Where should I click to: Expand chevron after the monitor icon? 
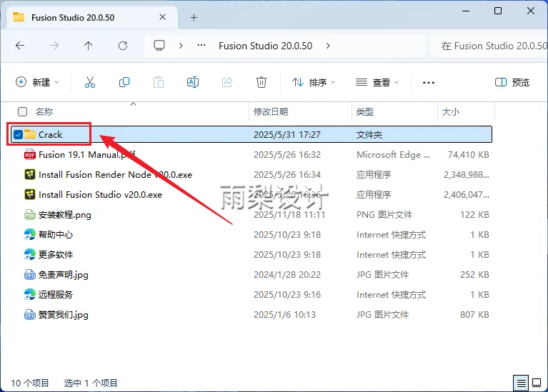click(181, 46)
